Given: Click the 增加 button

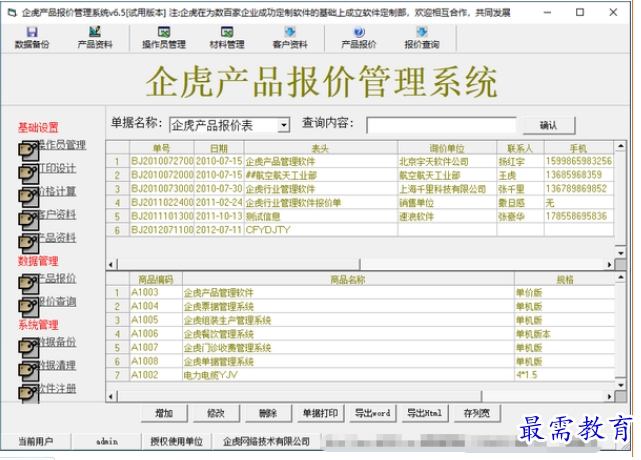Looking at the screenshot, I should click(x=164, y=413).
